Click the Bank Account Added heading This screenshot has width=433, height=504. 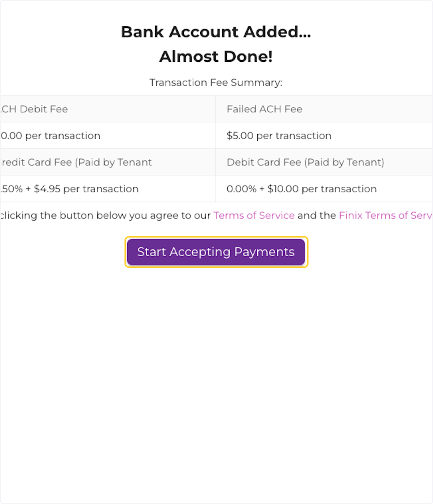[216, 32]
